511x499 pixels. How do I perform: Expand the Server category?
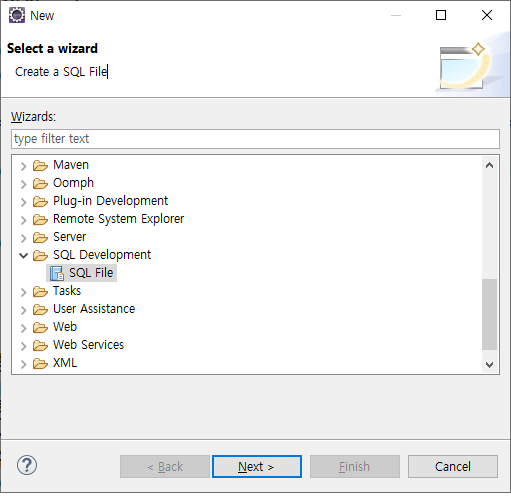23,238
